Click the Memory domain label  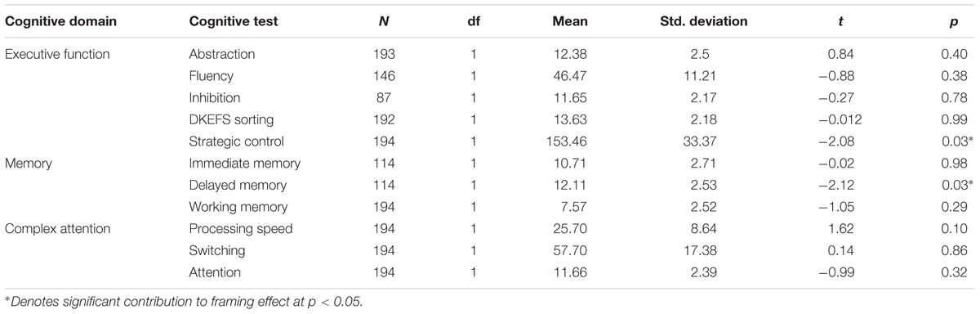click(29, 164)
